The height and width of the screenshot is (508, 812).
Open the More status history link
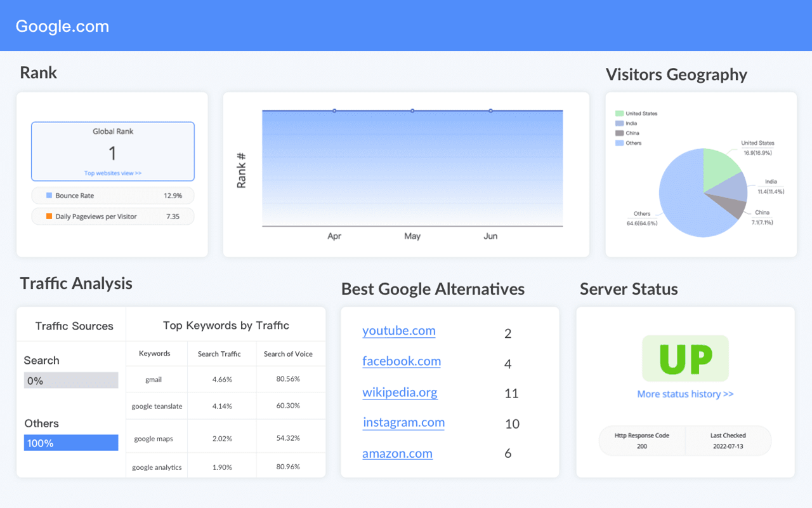point(685,394)
